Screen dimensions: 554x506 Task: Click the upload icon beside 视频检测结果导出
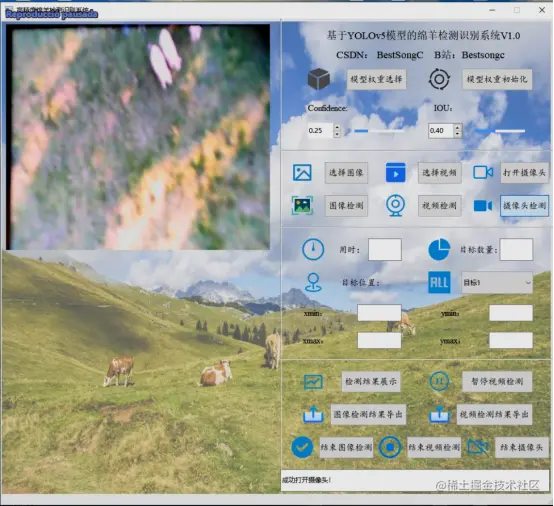(439, 414)
